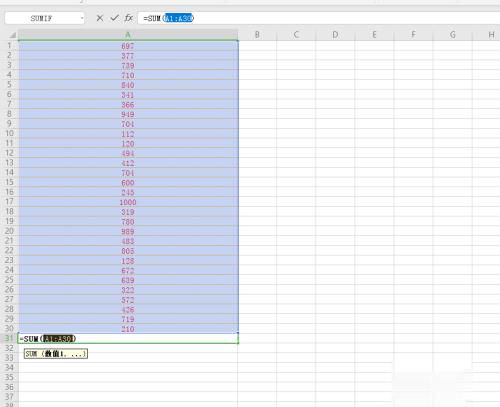Click the value 710 in row 4
This screenshot has height=407, width=500.
128,75
